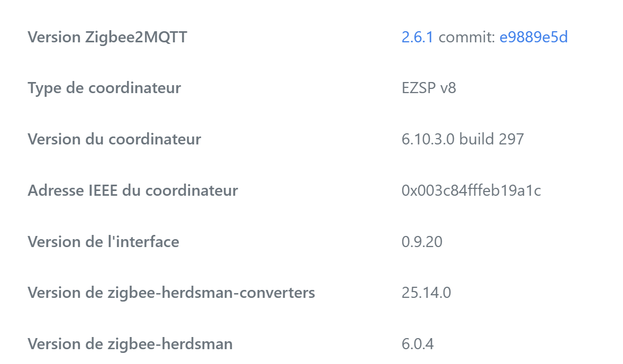623x364 pixels.
Task: Select the interface version value 0.9.20
Action: [422, 242]
